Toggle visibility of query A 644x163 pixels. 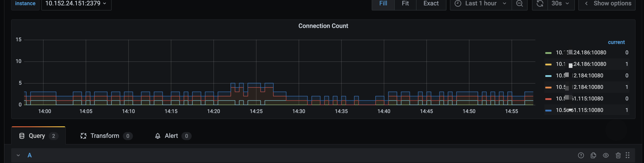coord(606,155)
